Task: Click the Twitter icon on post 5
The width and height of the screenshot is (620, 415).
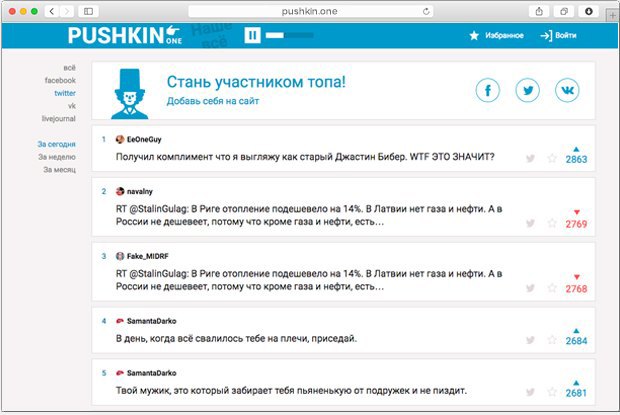Action: [x=530, y=392]
